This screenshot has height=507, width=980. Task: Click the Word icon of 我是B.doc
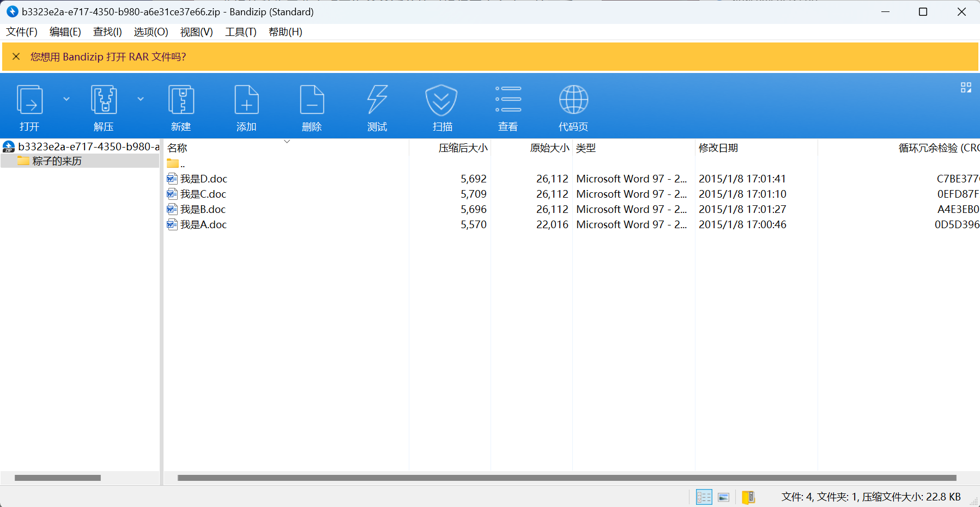point(172,209)
